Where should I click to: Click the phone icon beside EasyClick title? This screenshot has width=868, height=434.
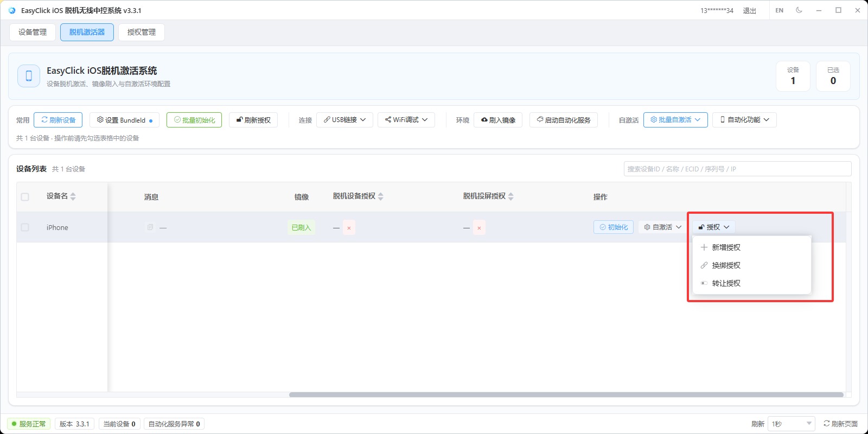point(29,76)
